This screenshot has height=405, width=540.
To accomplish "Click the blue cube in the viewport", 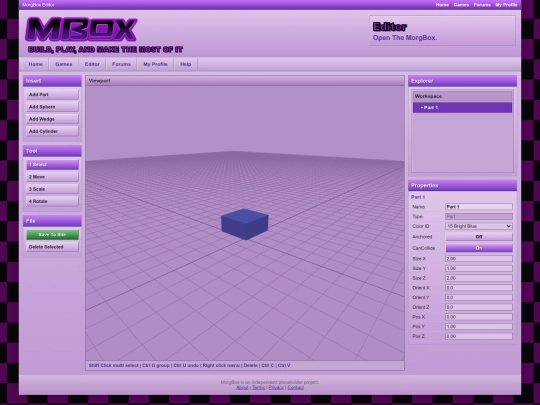I will coord(245,224).
